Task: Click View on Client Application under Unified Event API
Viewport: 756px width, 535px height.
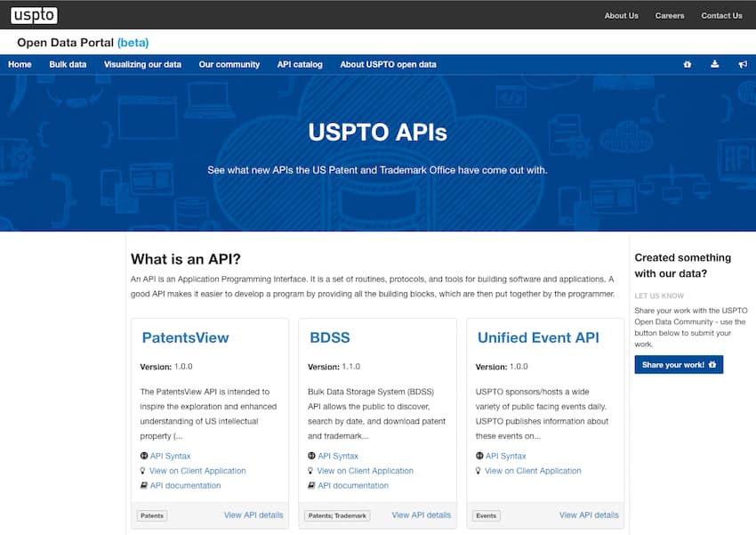Action: pyautogui.click(x=531, y=470)
